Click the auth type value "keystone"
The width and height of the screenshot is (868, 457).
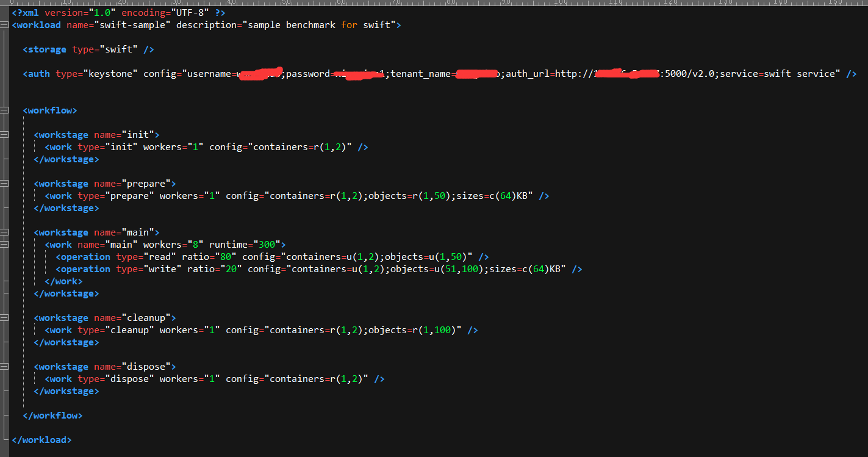coord(110,74)
